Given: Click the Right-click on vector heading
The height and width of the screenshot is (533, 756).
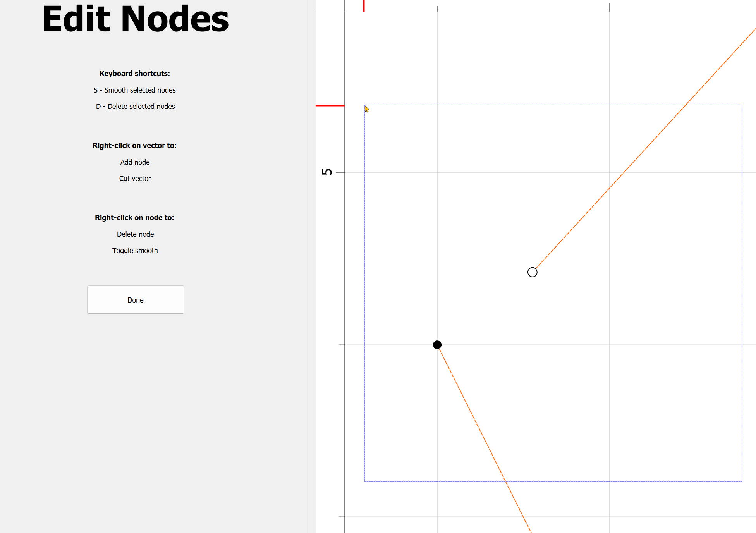Looking at the screenshot, I should coord(134,146).
